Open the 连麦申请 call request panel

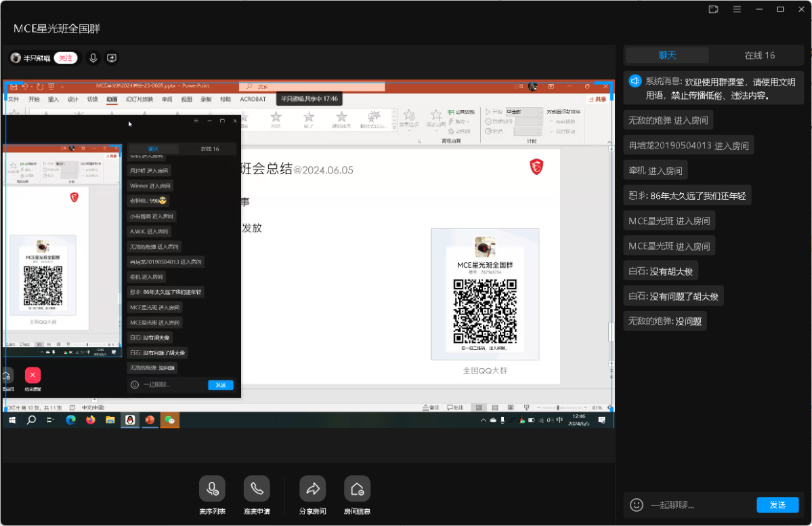pyautogui.click(x=257, y=489)
